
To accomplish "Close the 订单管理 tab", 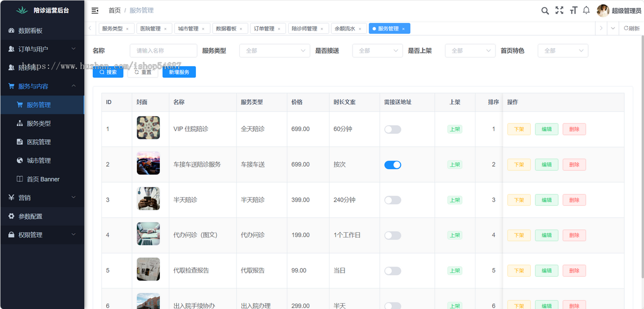I will pyautogui.click(x=279, y=29).
